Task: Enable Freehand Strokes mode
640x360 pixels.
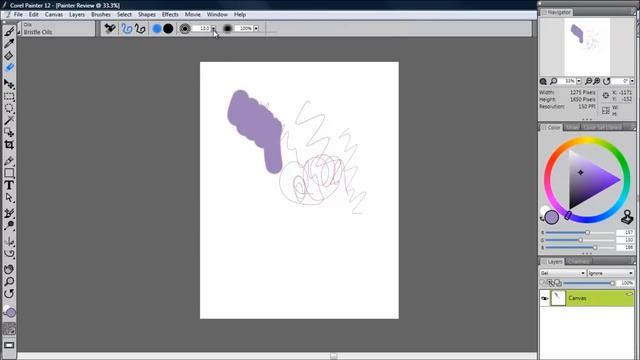Action: 127,29
